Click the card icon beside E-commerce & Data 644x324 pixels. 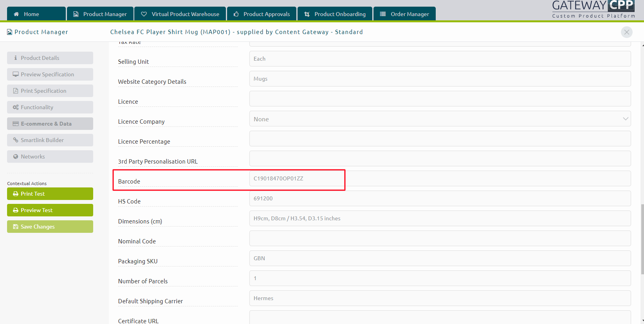pyautogui.click(x=16, y=124)
